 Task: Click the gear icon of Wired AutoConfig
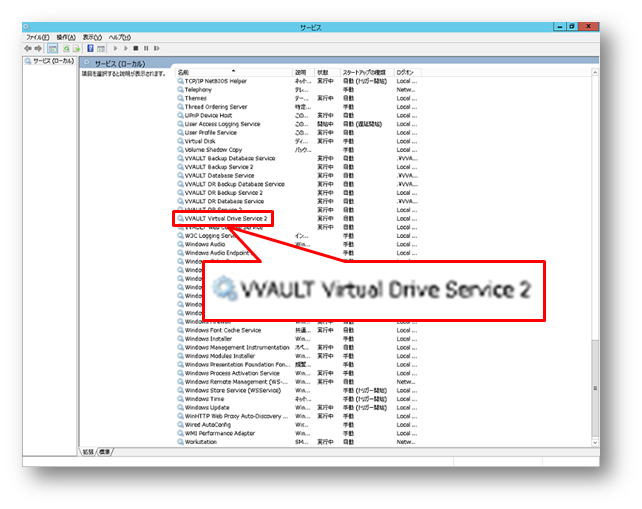tap(180, 425)
